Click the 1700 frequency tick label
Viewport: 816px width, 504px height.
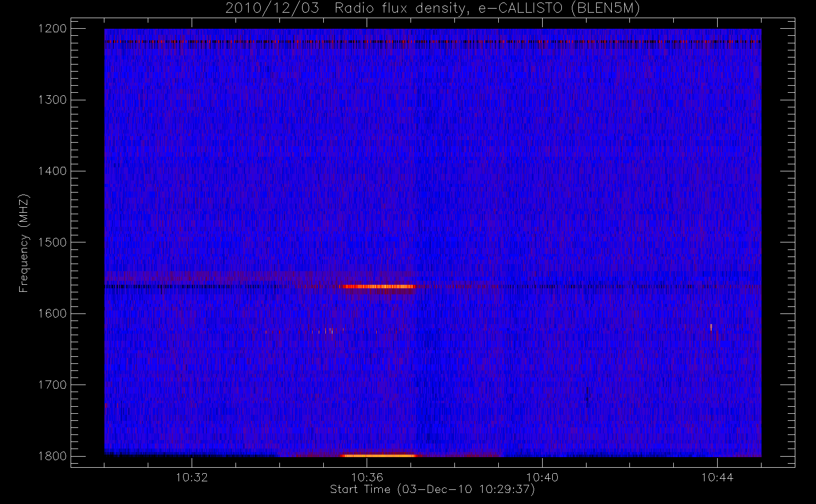52,385
